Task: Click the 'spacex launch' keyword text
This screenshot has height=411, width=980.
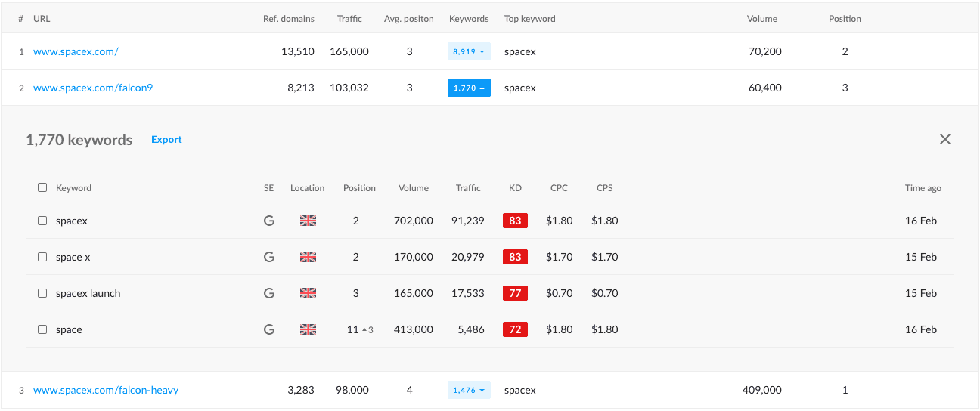Action: (x=88, y=293)
